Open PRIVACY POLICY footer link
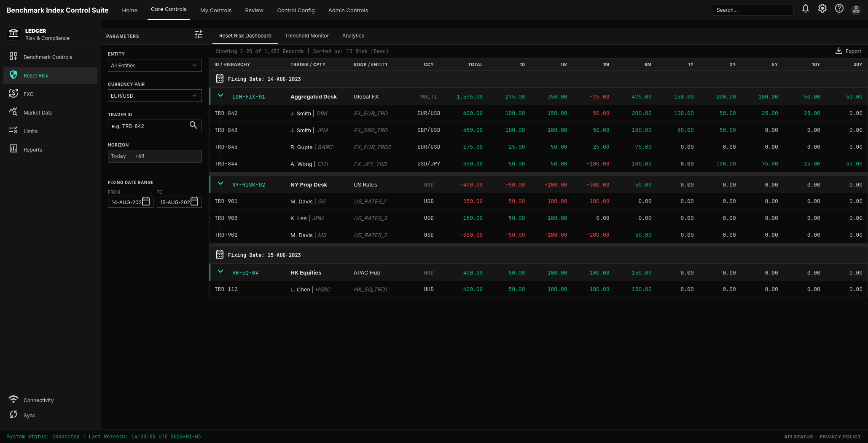Viewport: 868px width, 443px height. coord(840,437)
